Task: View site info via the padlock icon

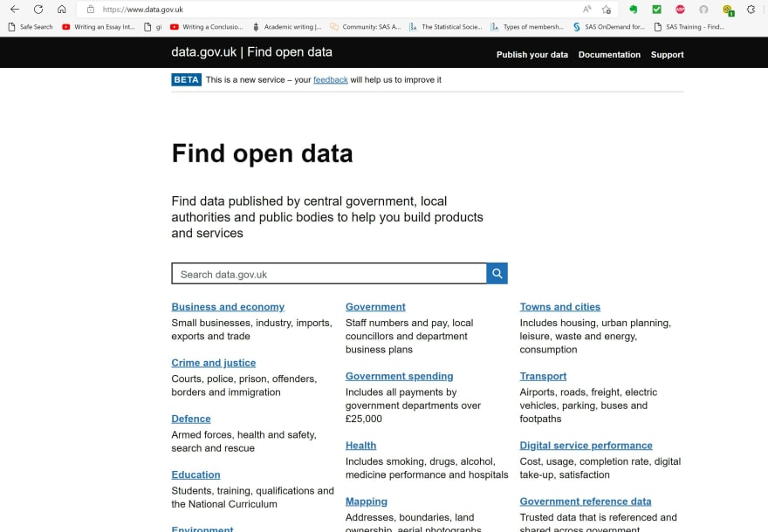Action: click(91, 10)
